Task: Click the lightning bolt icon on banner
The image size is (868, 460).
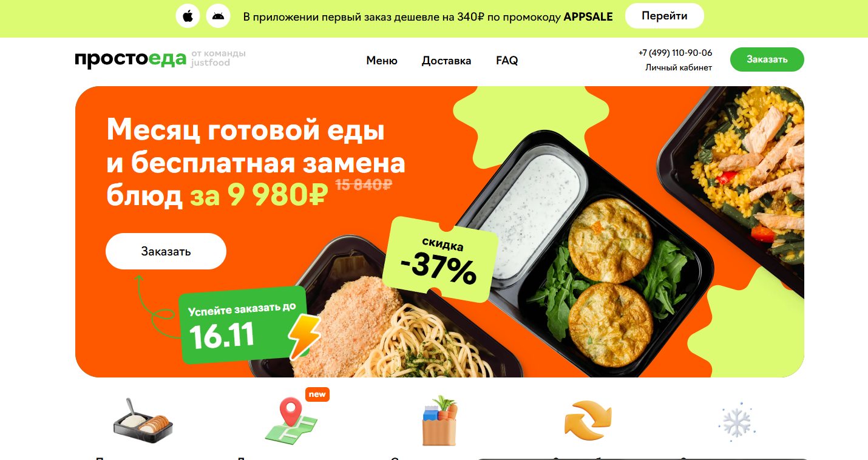Action: point(304,337)
